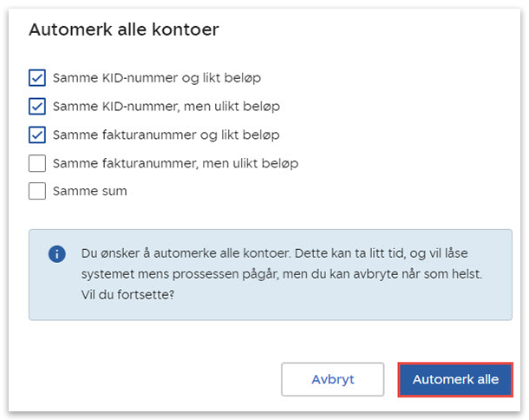Image resolution: width=529 pixels, height=420 pixels.
Task: Tick the "Samme sum" checkbox
Action: [37, 191]
